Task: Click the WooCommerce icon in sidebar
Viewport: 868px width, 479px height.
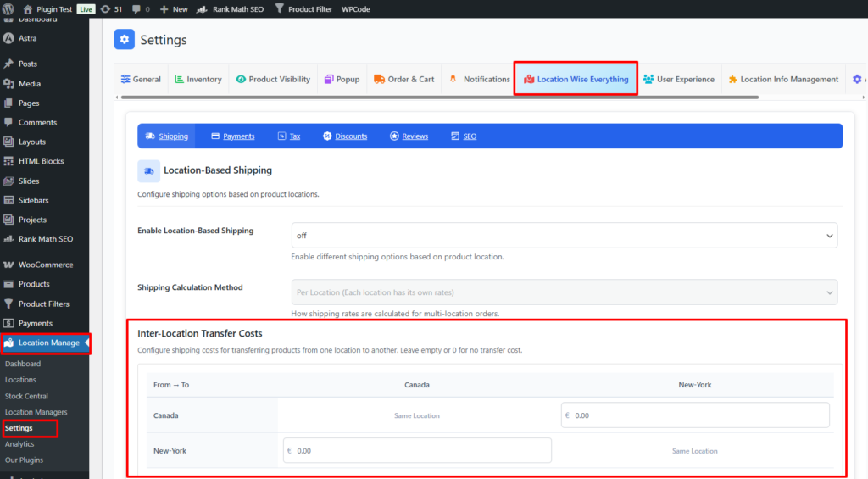Action: coord(8,265)
